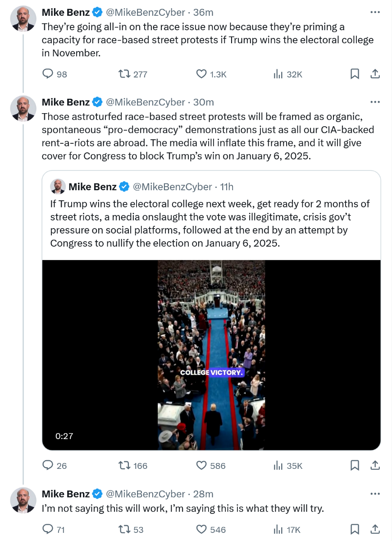
Task: Reply to the tweet with 71 replies
Action: 48,529
